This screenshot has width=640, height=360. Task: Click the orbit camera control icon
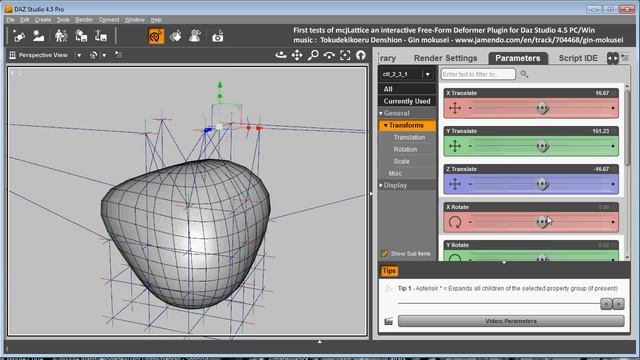click(281, 55)
